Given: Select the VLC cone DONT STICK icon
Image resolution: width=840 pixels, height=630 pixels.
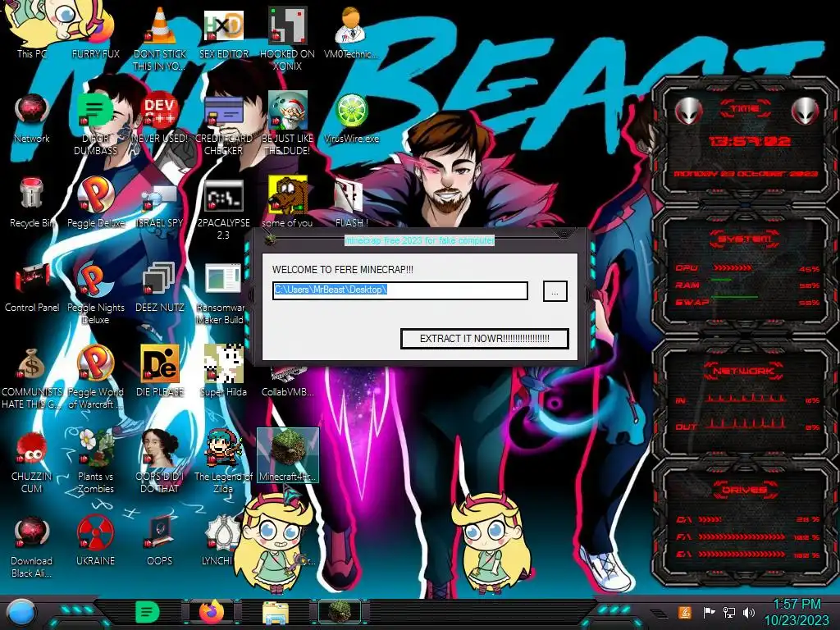Looking at the screenshot, I should tap(160, 38).
